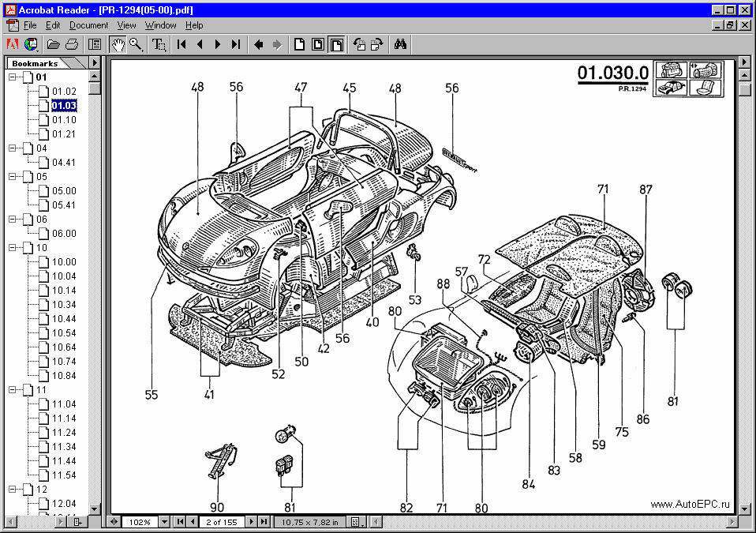This screenshot has width=756, height=533.
Task: Toggle Fit in Window view mode
Action: (x=318, y=45)
